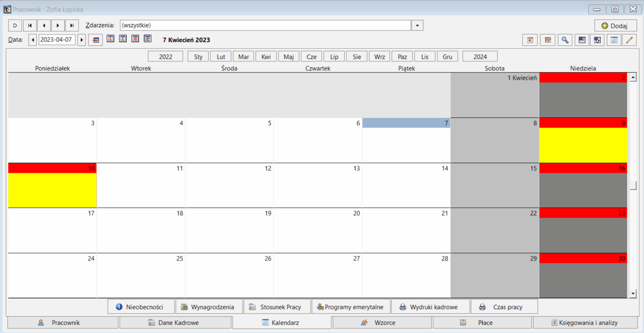
Task: Select month Sty
Action: [x=198, y=57]
